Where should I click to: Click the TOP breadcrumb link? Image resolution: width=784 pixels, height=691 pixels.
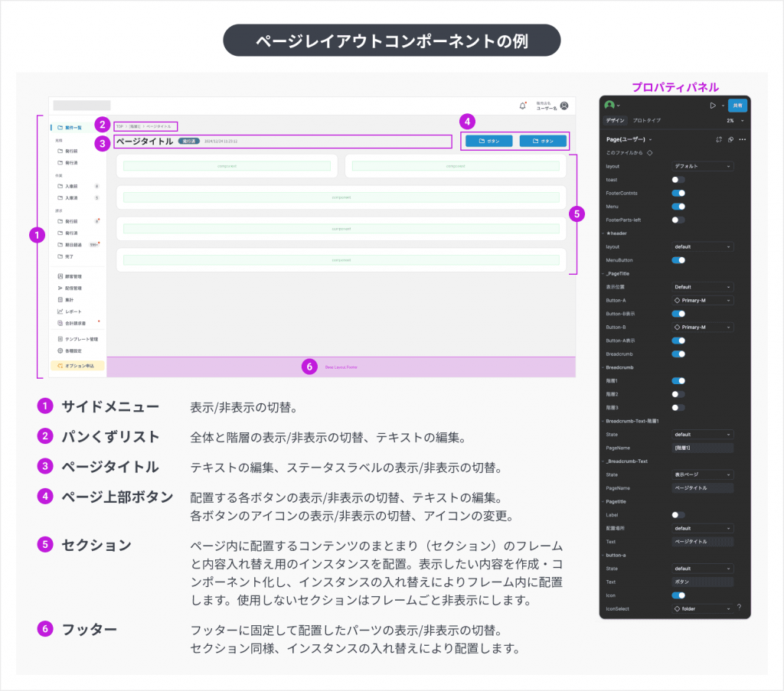(119, 126)
